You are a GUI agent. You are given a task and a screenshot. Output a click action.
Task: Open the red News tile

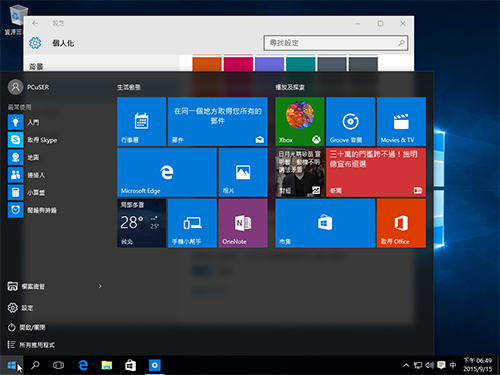click(376, 172)
